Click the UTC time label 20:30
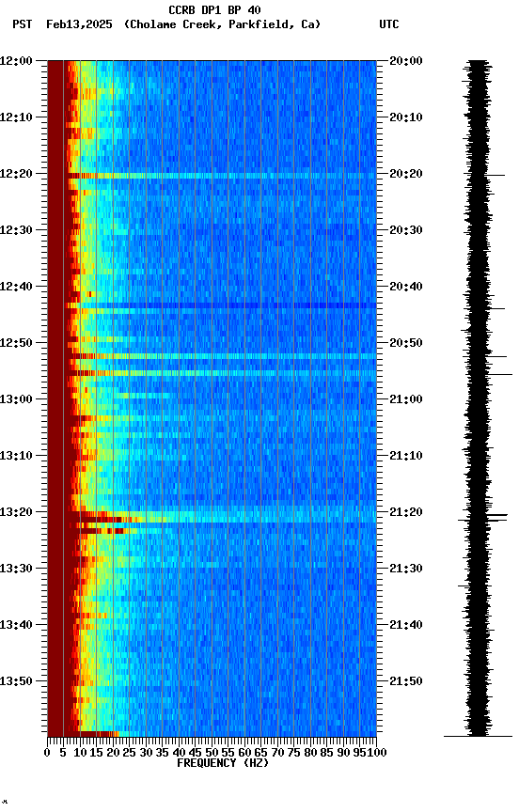The image size is (519, 812). 406,230
